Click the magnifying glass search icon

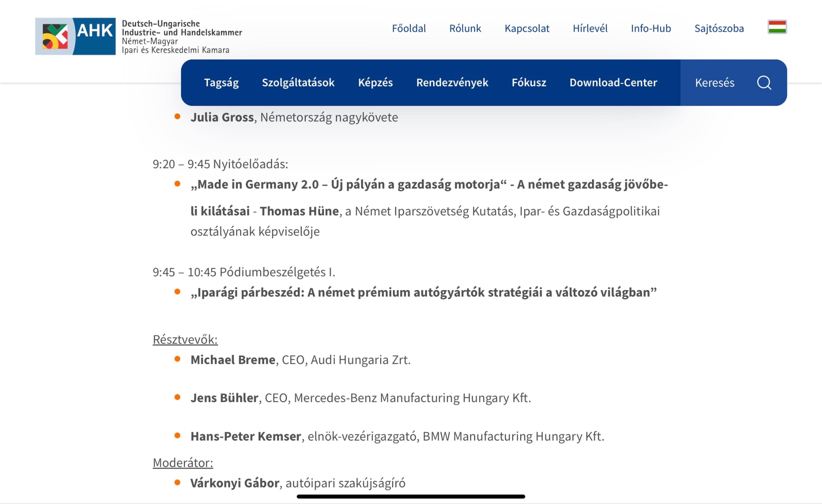coord(764,83)
